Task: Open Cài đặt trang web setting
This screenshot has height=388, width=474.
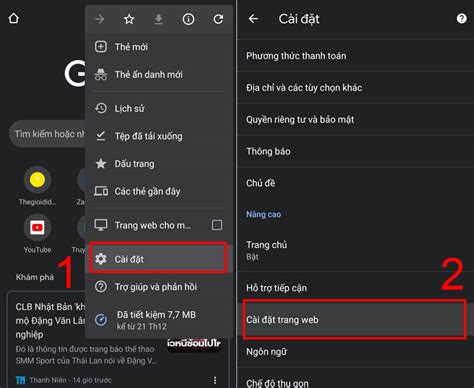Action: pyautogui.click(x=355, y=320)
